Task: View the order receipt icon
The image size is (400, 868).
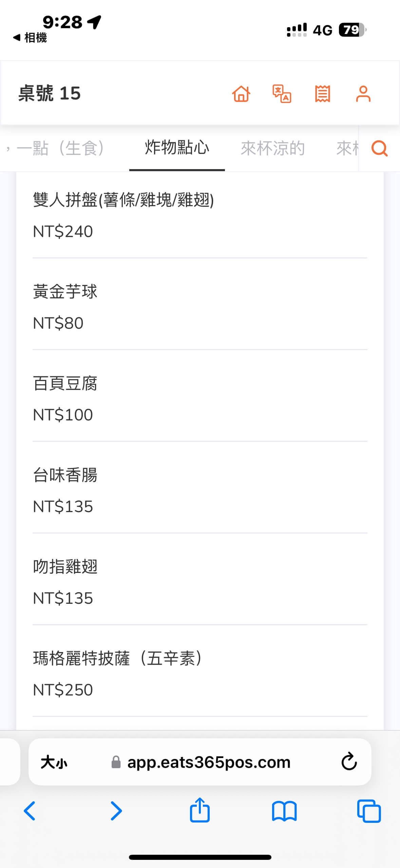Action: [322, 94]
